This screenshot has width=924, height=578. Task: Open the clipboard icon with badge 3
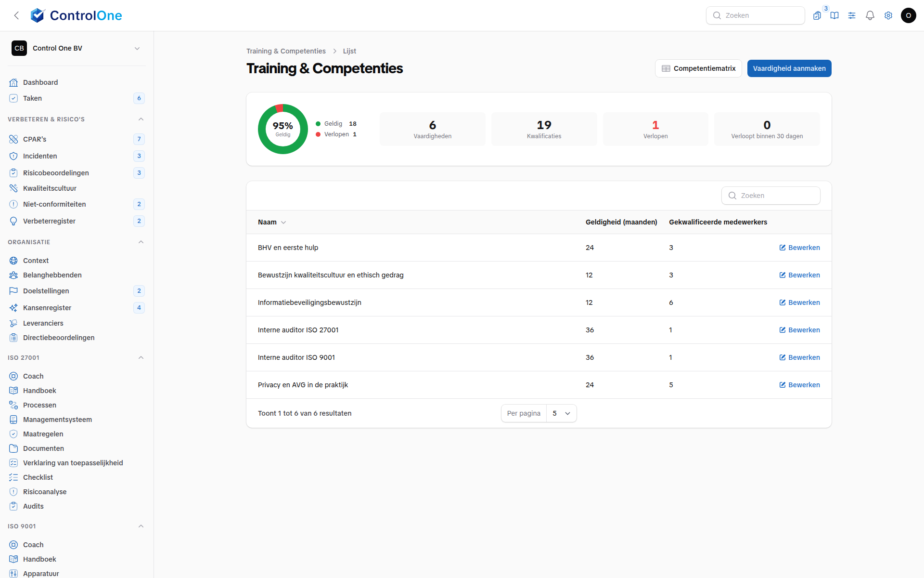[x=817, y=15]
